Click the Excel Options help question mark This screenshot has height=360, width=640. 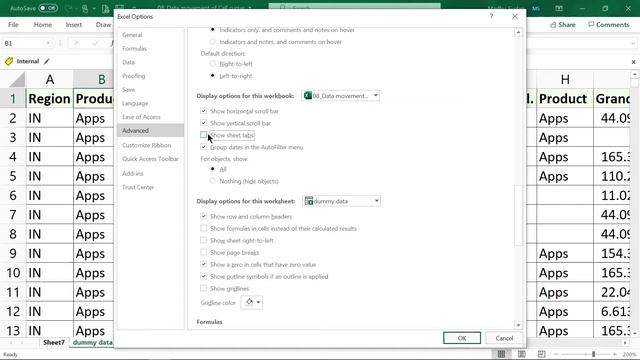coord(491,16)
